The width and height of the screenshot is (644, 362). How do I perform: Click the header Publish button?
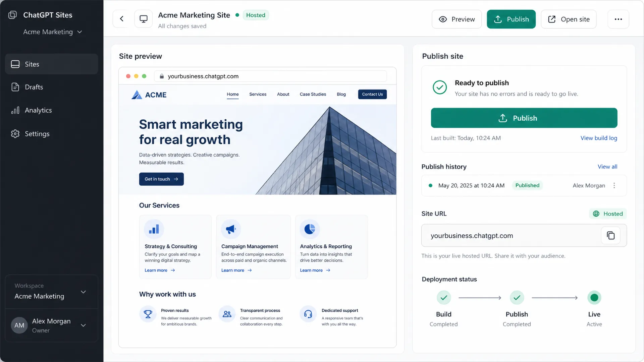point(511,19)
